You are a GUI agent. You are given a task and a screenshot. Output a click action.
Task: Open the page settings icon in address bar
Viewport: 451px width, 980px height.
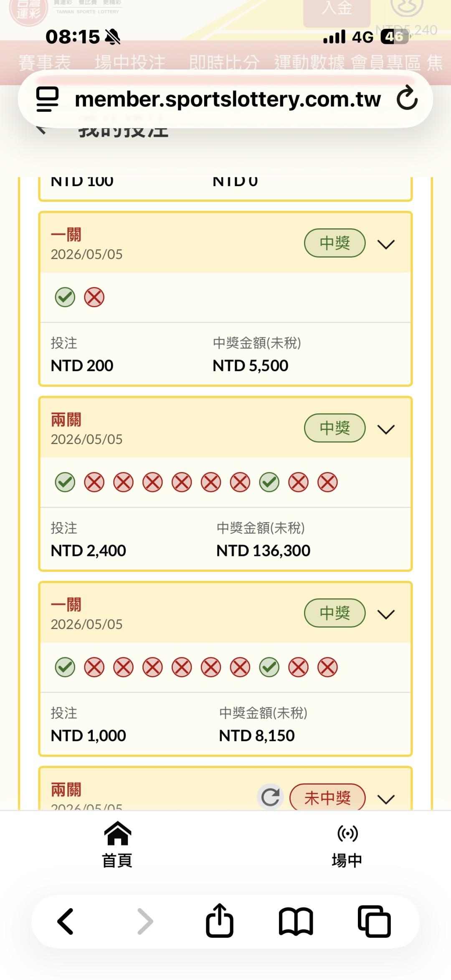[47, 99]
